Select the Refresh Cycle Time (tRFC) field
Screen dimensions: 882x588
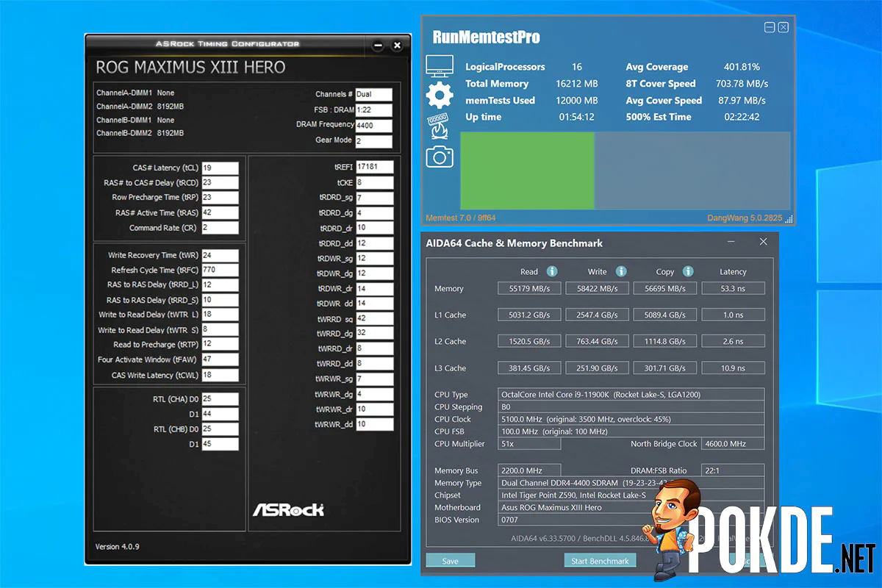220,270
